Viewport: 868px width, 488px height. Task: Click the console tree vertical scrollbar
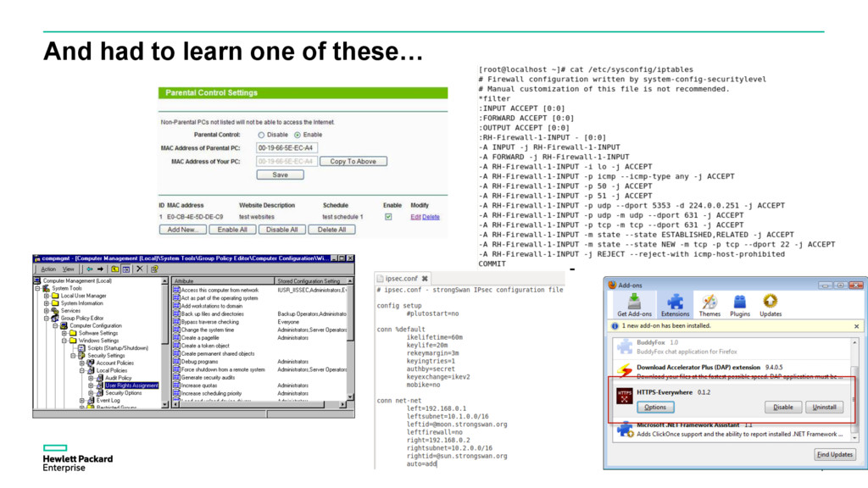[164, 343]
